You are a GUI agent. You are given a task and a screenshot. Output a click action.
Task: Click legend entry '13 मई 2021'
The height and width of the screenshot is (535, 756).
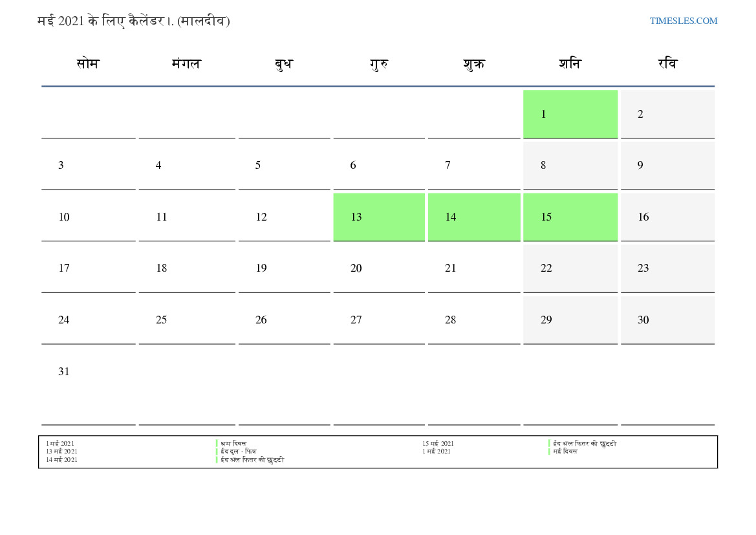(x=61, y=452)
